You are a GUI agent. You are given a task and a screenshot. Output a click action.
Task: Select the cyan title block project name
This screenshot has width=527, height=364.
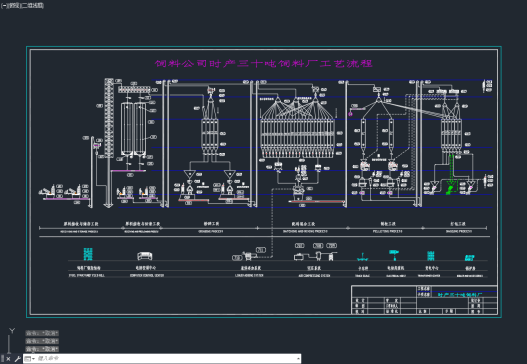tap(460, 295)
